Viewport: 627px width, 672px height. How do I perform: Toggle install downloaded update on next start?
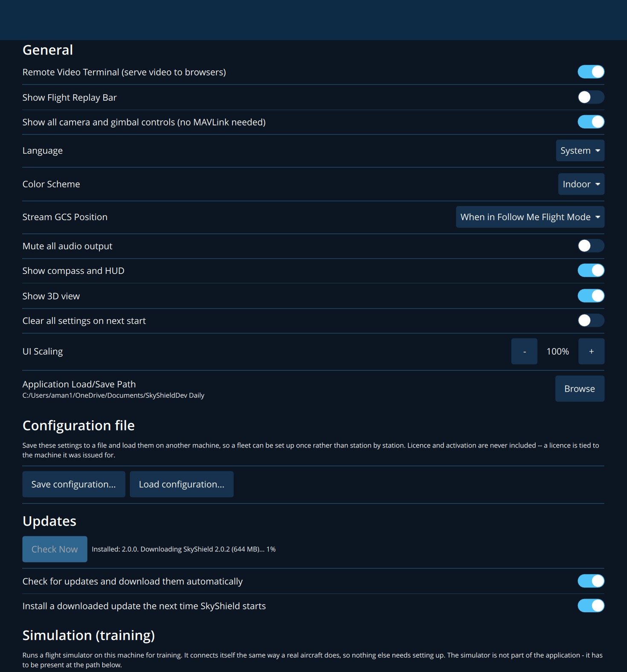point(591,606)
